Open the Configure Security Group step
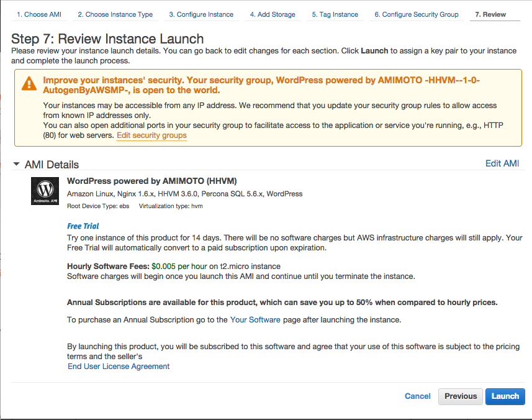The width and height of the screenshot is (532, 420). coord(417,14)
